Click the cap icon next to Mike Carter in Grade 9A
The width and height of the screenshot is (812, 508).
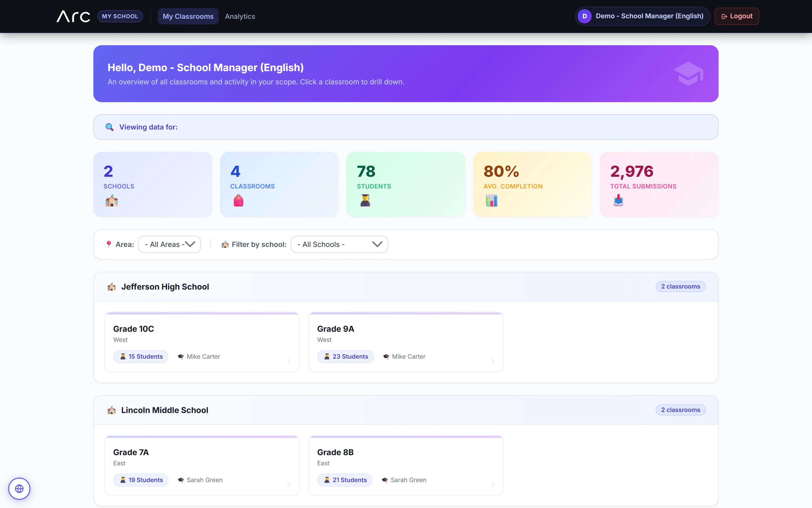point(386,356)
